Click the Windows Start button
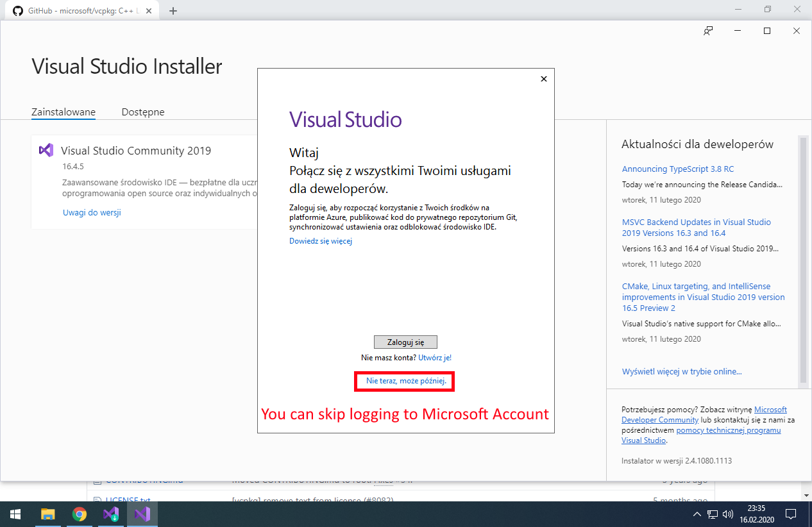 [x=14, y=514]
